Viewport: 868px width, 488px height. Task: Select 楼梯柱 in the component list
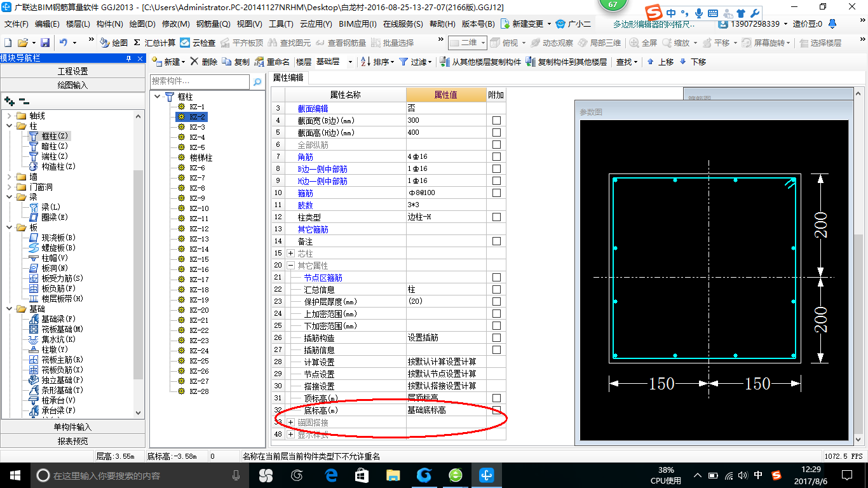(201, 158)
